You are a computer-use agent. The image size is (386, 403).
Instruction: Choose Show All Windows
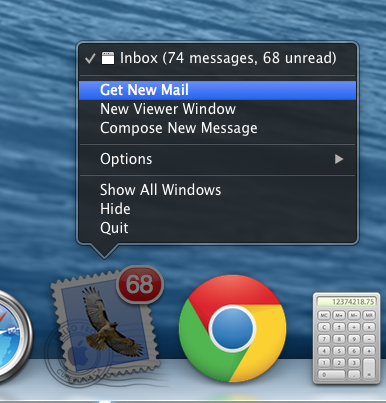(217, 190)
